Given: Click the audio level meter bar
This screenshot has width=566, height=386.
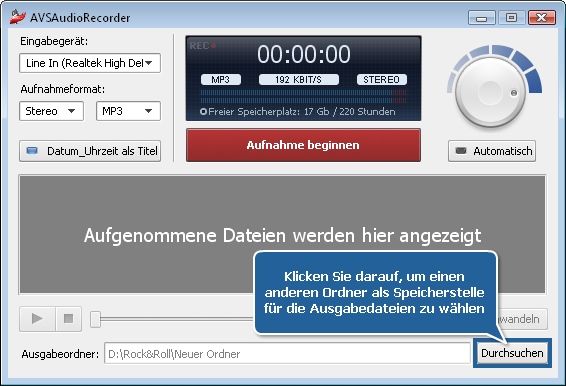Looking at the screenshot, I should [x=303, y=97].
